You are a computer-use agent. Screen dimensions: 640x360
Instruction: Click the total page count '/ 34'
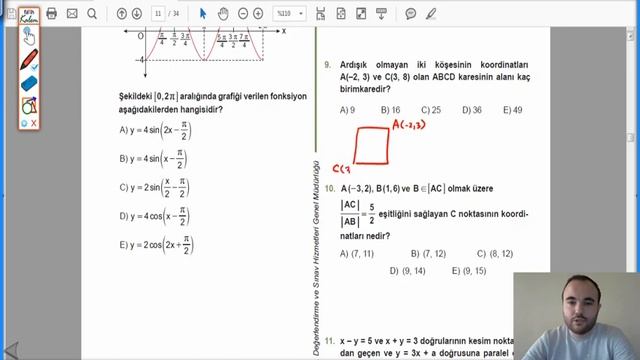click(x=174, y=13)
